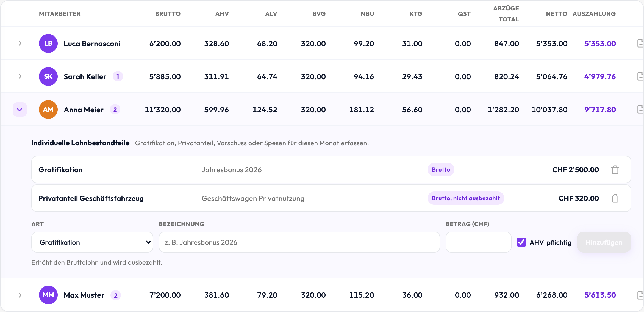
Task: Uncheck the AHV-pflichtig checkbox
Action: 521,242
